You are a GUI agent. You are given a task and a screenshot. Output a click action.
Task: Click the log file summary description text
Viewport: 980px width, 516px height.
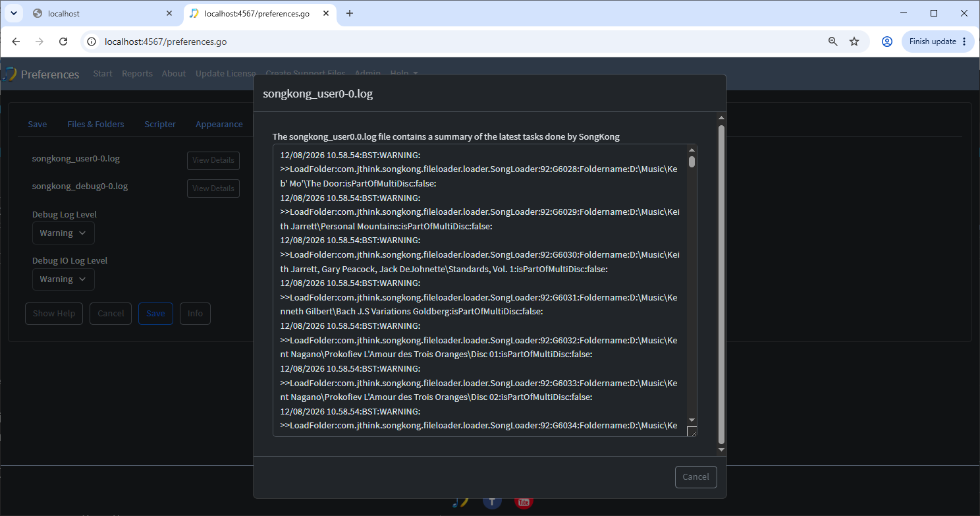click(x=446, y=137)
